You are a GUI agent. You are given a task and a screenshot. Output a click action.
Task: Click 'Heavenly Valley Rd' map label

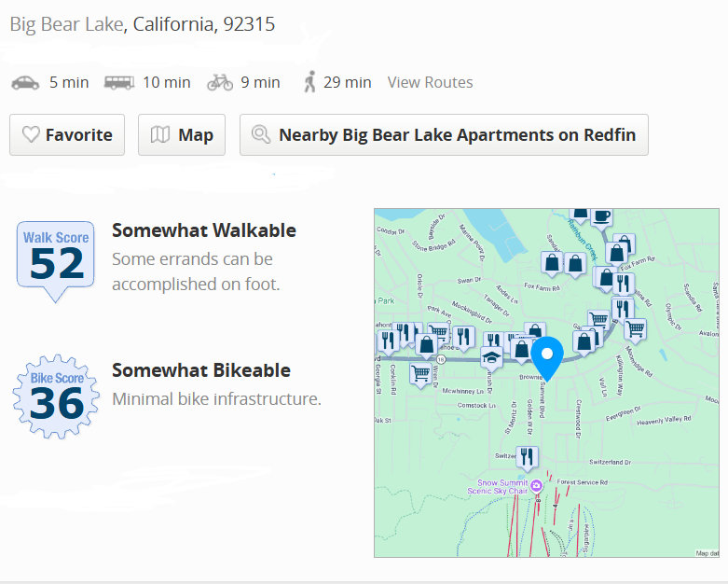pyautogui.click(x=664, y=421)
